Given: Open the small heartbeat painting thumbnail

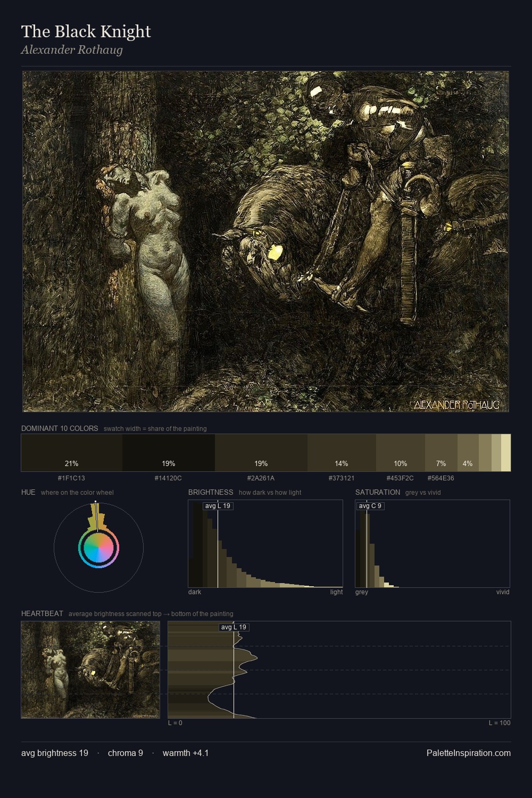Looking at the screenshot, I should pyautogui.click(x=90, y=670).
